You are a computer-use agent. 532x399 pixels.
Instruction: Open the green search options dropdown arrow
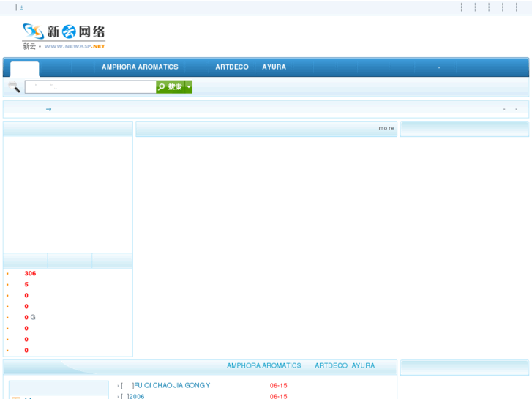point(189,87)
